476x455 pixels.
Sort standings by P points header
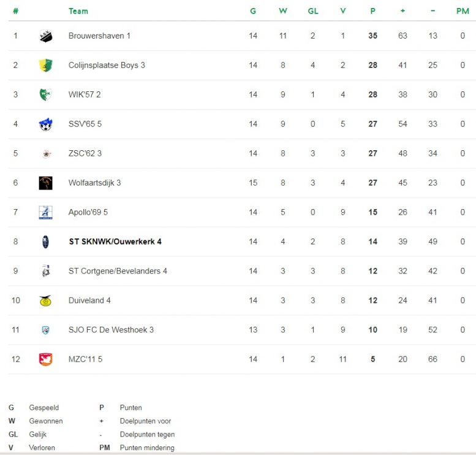pos(373,11)
